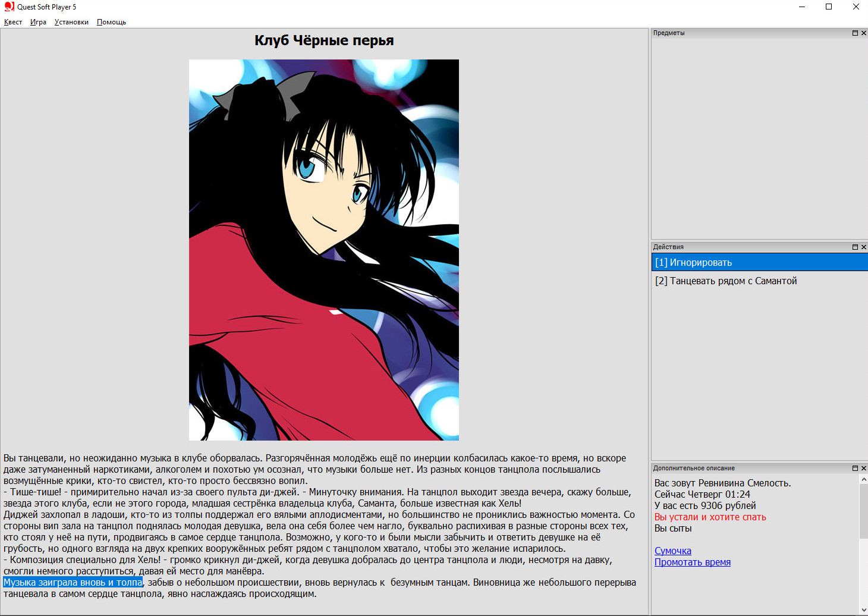Maximize the Предметы panel
Screen dimensions: 868x616
coord(855,33)
